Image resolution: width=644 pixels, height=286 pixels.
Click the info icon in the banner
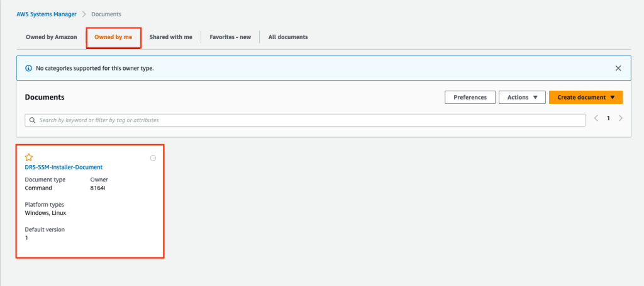click(x=28, y=68)
